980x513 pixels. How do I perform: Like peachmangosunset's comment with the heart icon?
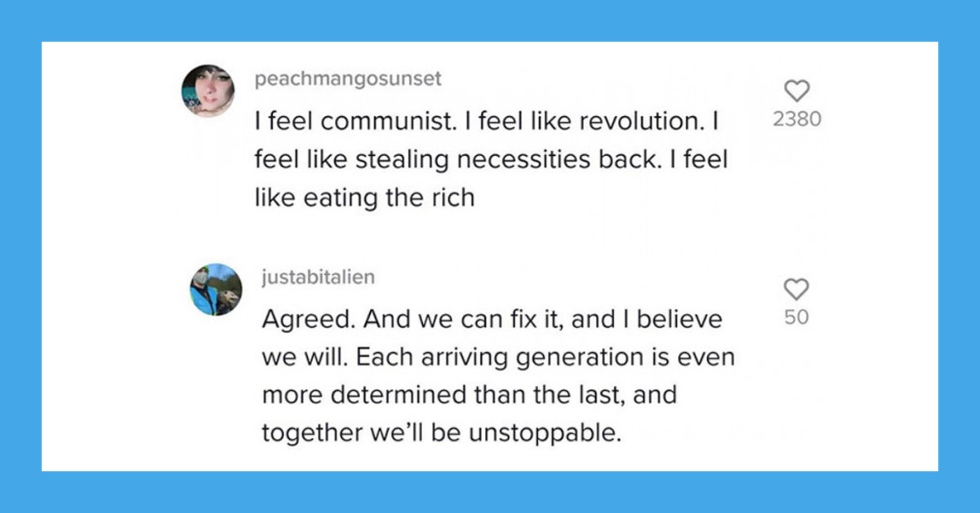(796, 90)
